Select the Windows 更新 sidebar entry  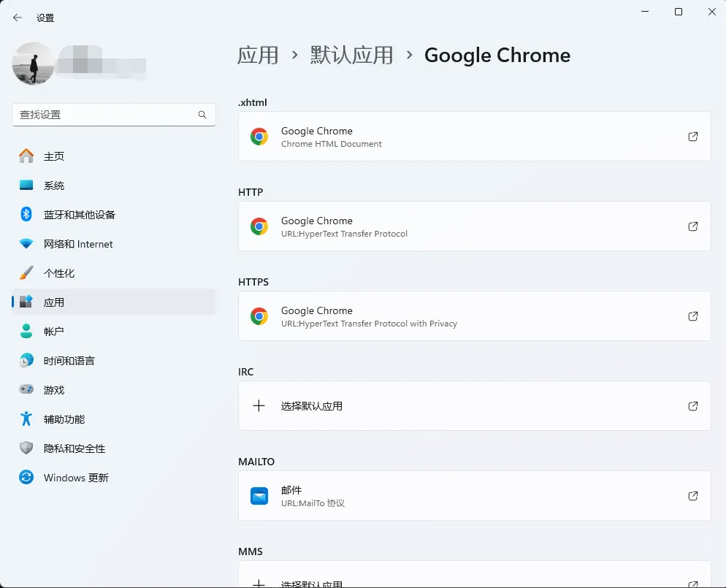coord(114,477)
